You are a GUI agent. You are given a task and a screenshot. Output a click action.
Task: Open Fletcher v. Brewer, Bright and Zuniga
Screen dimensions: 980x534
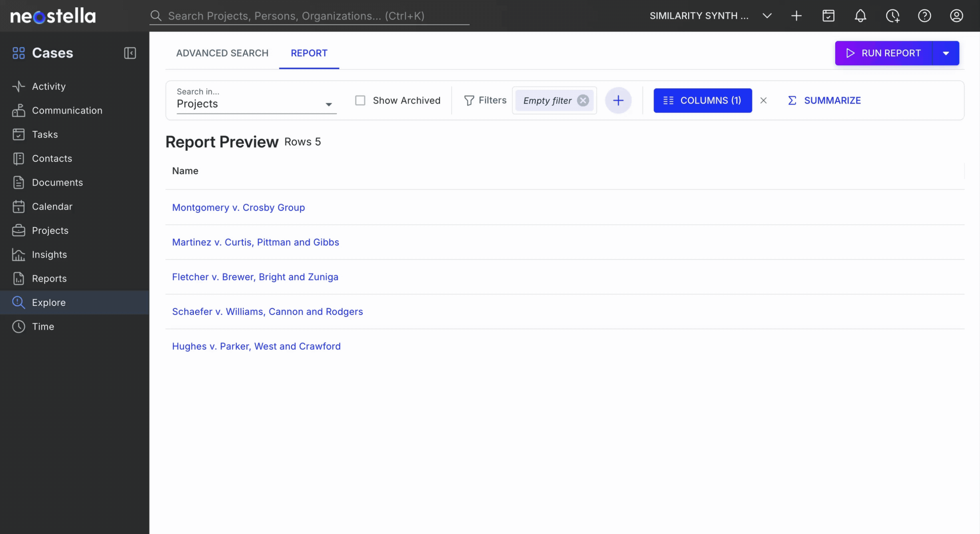click(255, 277)
